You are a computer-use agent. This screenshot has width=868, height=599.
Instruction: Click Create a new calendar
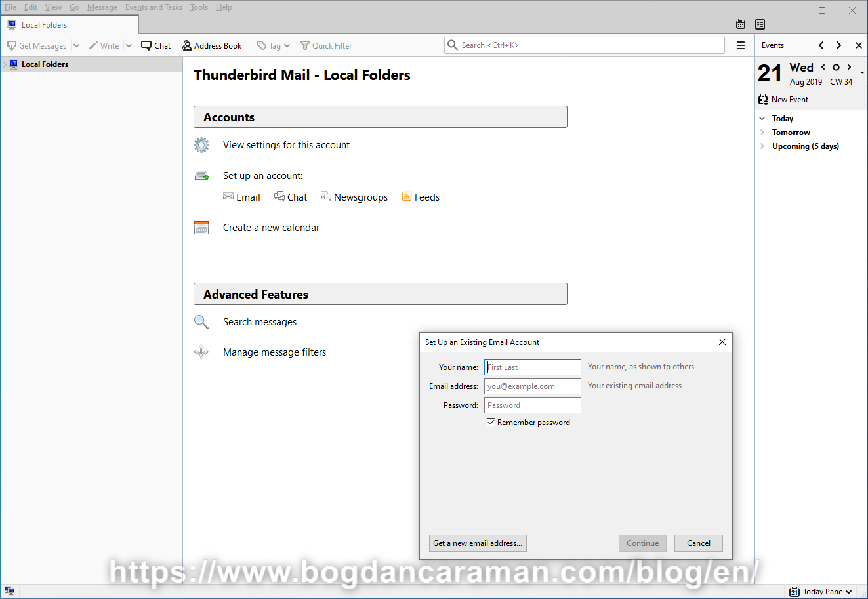coord(271,228)
